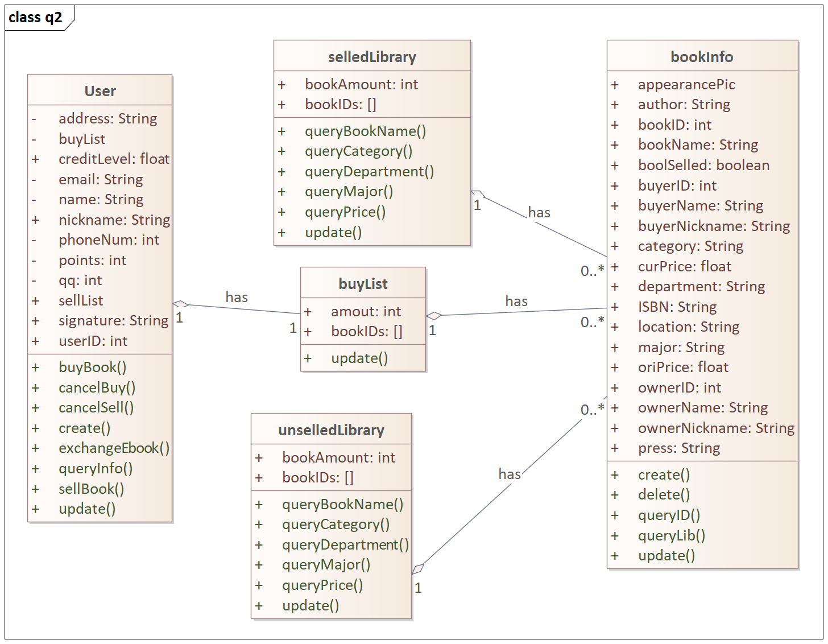The height and width of the screenshot is (644, 828).
Task: Select 'creditLevel: float' attribute in User
Action: point(114,159)
